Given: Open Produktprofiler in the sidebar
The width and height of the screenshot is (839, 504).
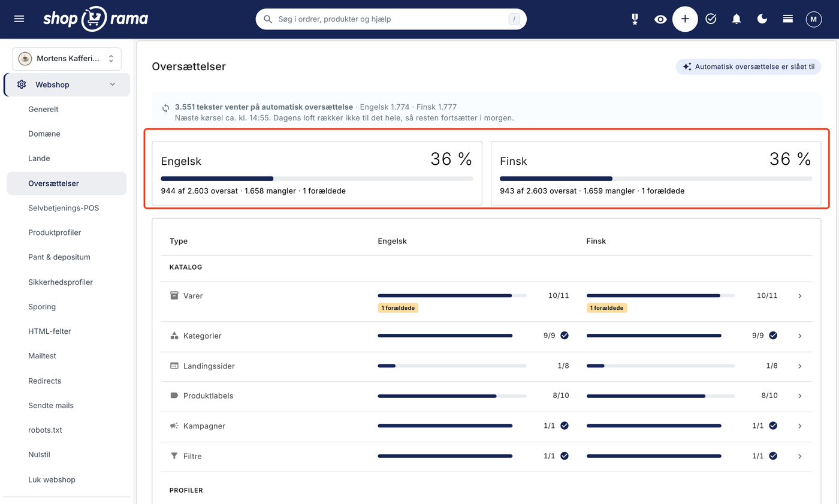Looking at the screenshot, I should tap(55, 233).
